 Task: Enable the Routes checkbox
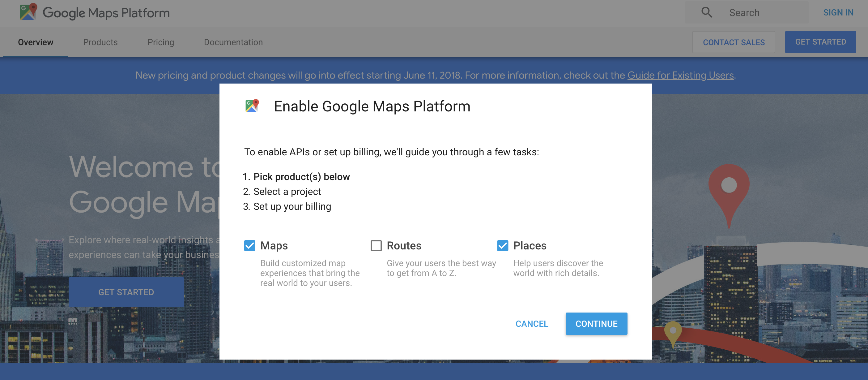point(376,245)
